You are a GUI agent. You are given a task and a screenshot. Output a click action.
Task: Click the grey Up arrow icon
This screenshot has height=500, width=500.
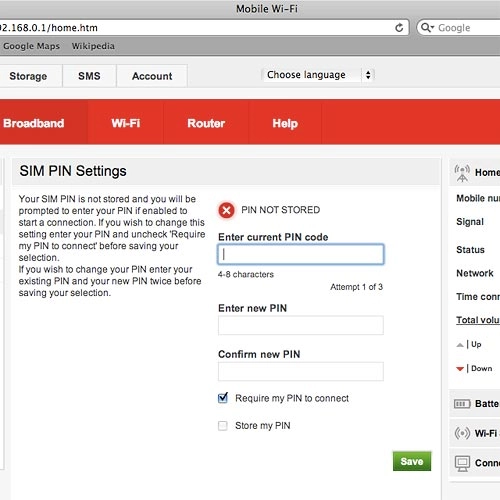point(460,345)
